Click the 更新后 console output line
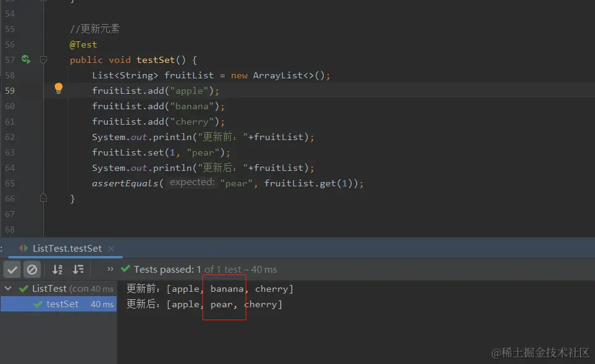This screenshot has height=364, width=595. coord(204,304)
